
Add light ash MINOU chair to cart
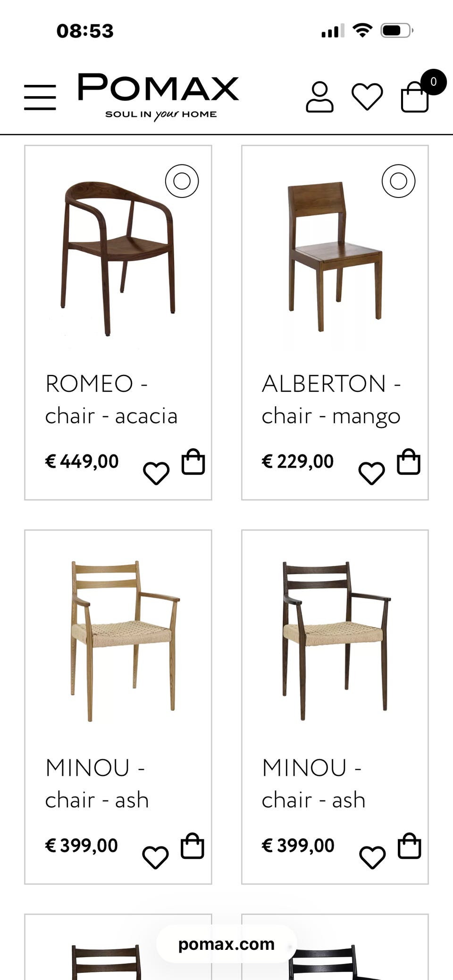point(193,846)
